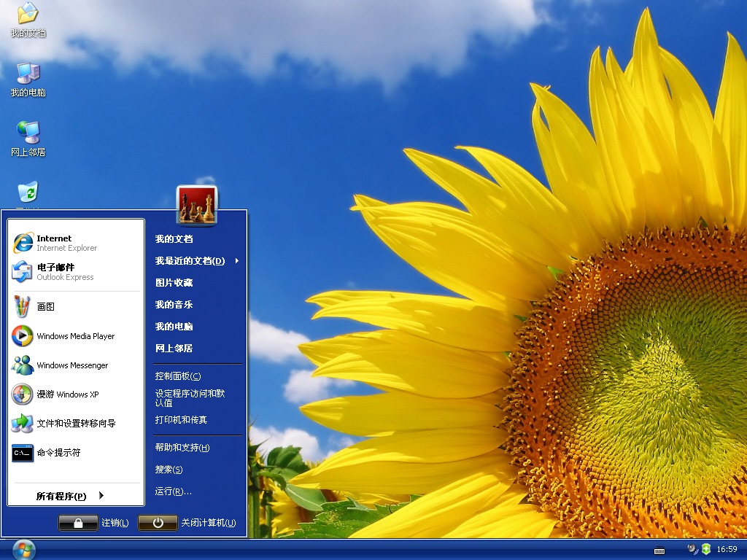Open 运行 dialog entry
The image size is (747, 560).
173,491
